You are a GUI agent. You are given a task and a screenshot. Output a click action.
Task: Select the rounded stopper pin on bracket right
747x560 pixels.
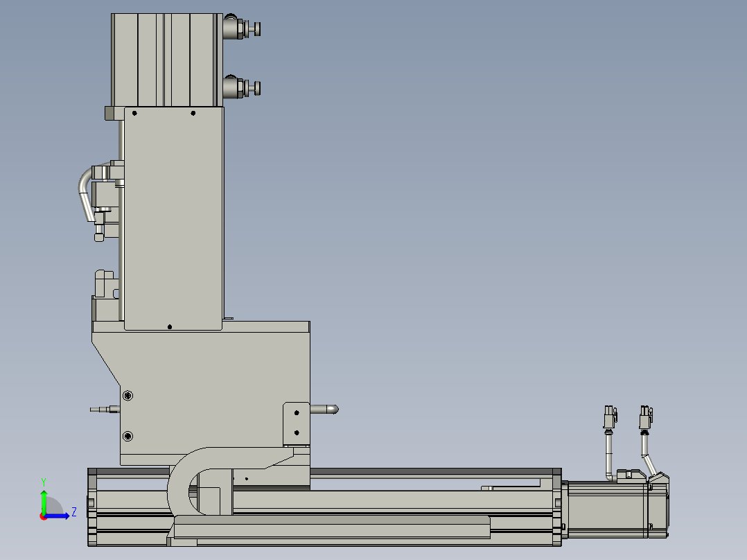[x=325, y=410]
